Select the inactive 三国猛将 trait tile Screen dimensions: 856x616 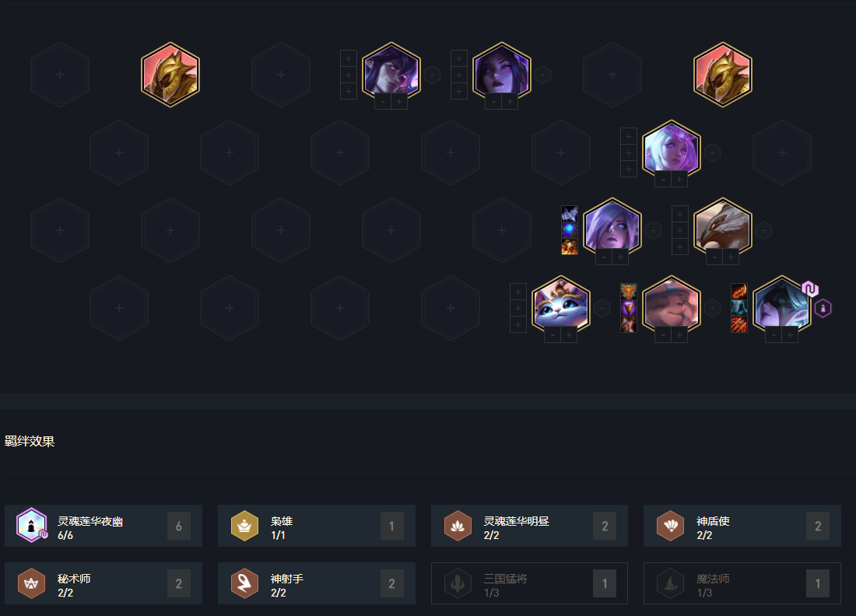(529, 583)
